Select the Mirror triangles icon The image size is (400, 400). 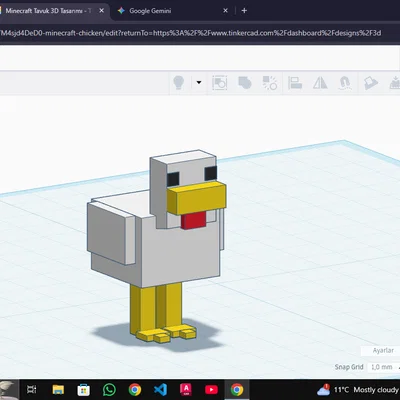click(320, 83)
